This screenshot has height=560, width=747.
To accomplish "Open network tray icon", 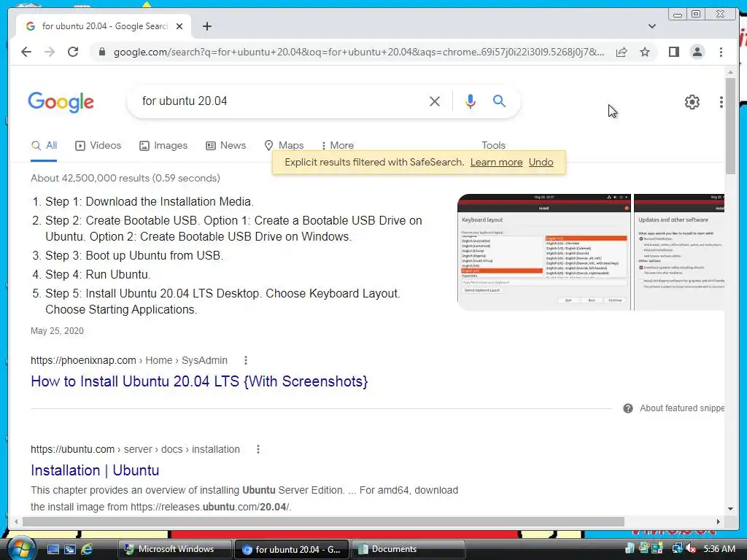I will click(677, 549).
